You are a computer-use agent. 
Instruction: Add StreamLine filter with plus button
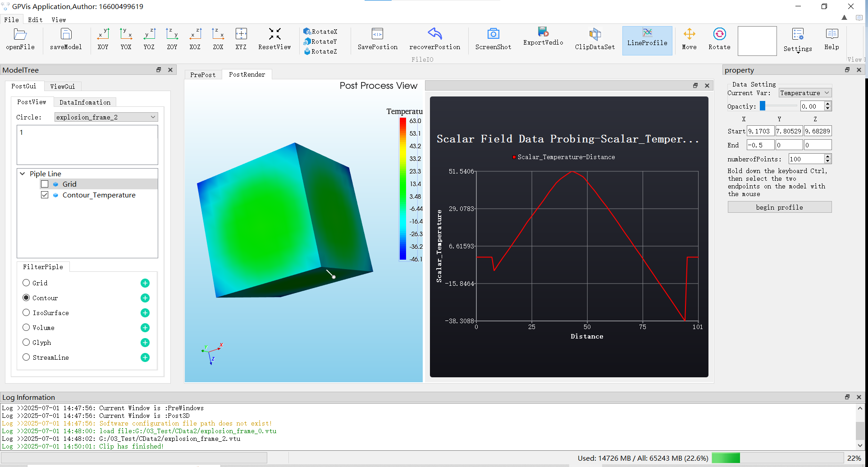[145, 357]
